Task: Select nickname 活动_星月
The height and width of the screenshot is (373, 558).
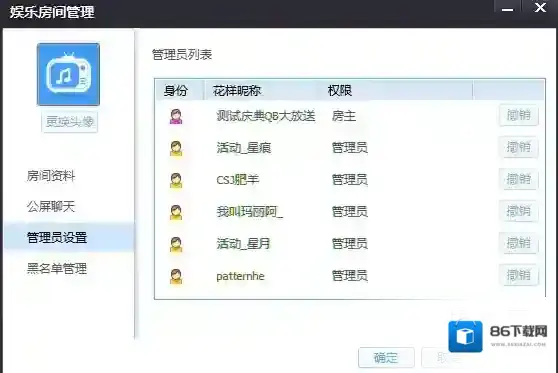Action: (x=243, y=244)
